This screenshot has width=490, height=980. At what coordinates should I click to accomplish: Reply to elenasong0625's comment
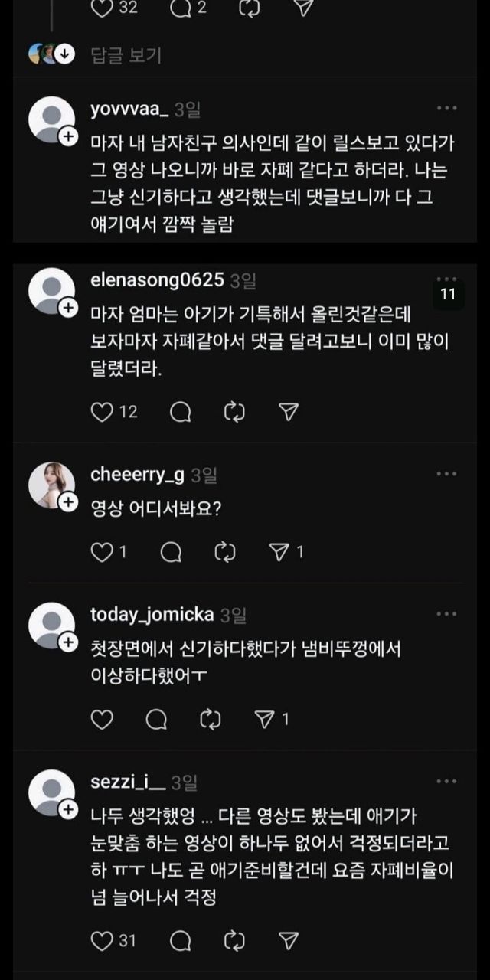tap(181, 412)
